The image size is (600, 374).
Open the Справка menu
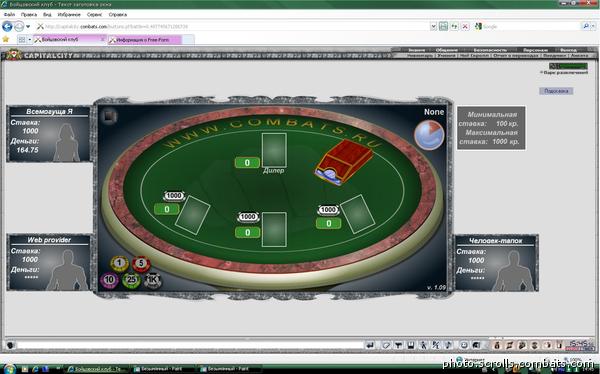coord(117,15)
